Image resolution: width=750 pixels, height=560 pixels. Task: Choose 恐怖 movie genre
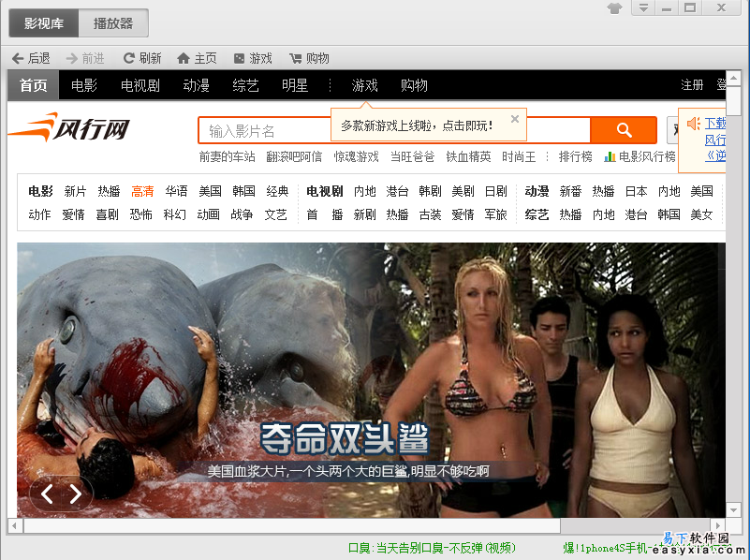point(140,214)
